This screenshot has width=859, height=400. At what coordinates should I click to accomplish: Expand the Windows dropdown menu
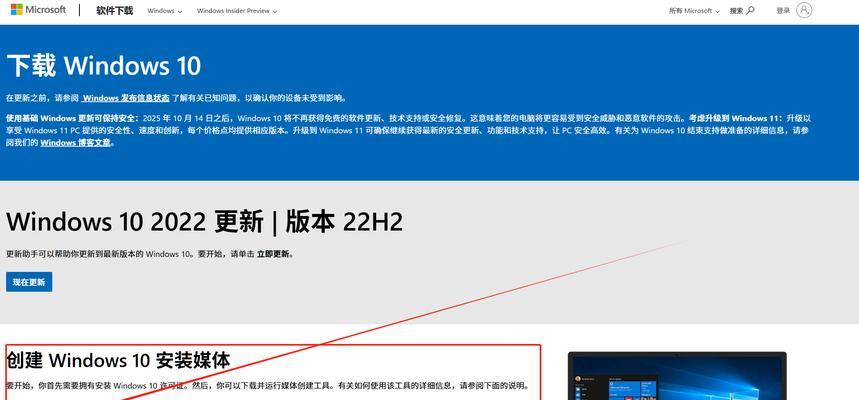click(164, 11)
